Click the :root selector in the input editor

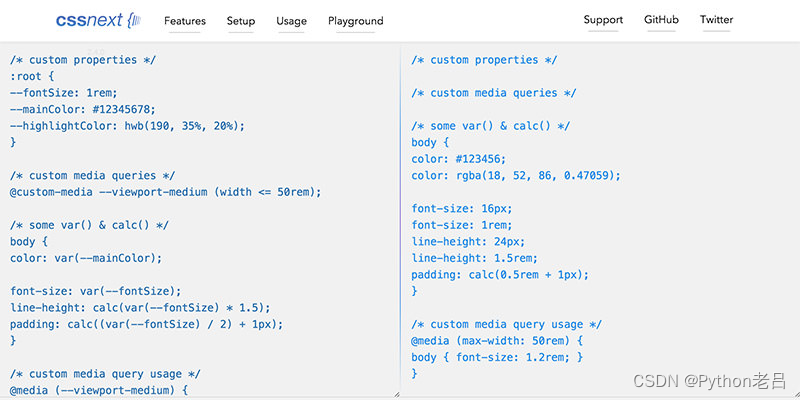point(28,76)
